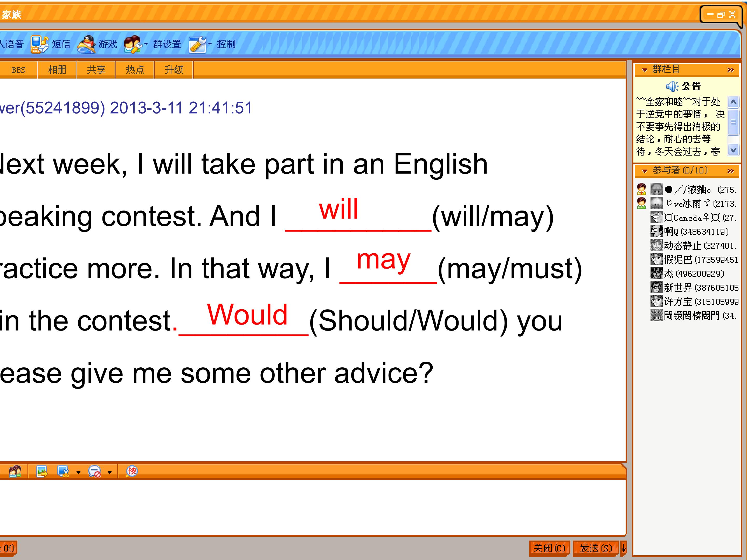
Task: Collapse the 参与者 (0/10) panel triangle
Action: coord(644,171)
